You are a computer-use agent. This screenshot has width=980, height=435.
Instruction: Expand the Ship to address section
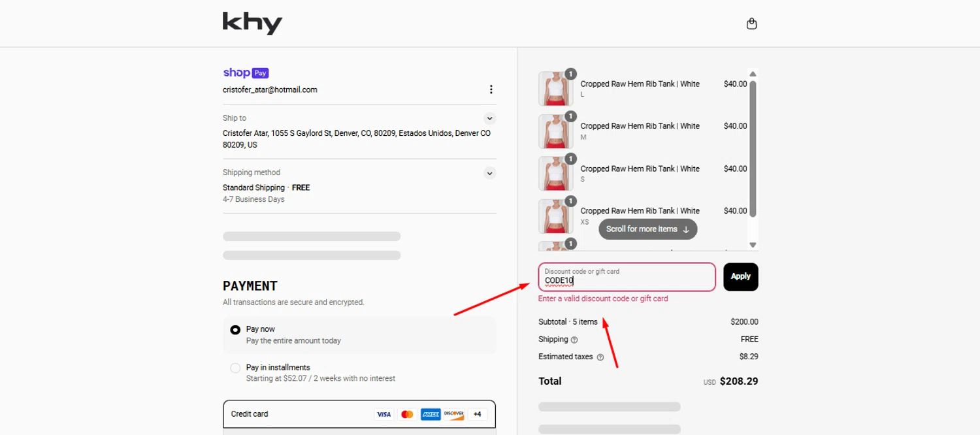click(x=489, y=119)
